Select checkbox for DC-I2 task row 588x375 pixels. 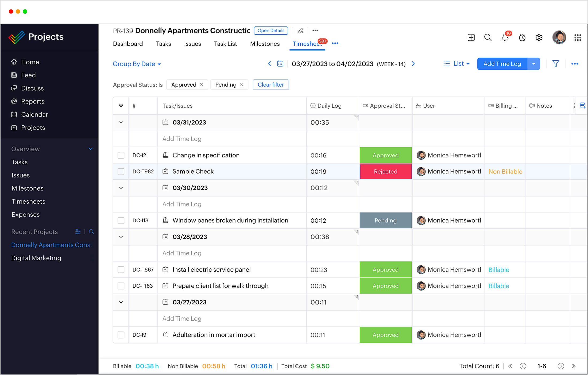click(x=121, y=155)
